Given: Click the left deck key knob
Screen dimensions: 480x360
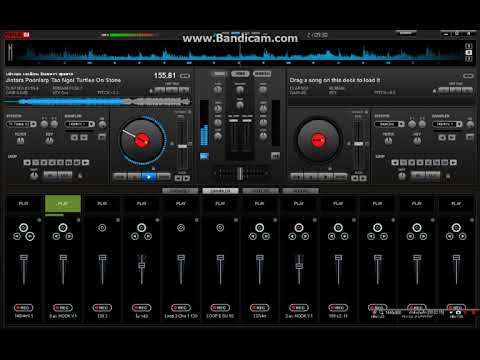Looking at the screenshot, I should [49, 141].
